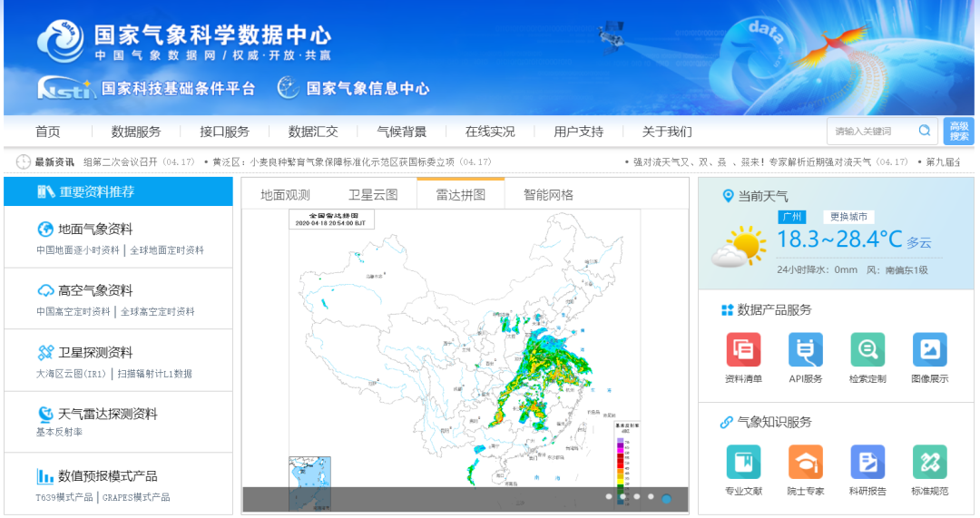
Task: Open T639模式产品 link
Action: (x=64, y=497)
